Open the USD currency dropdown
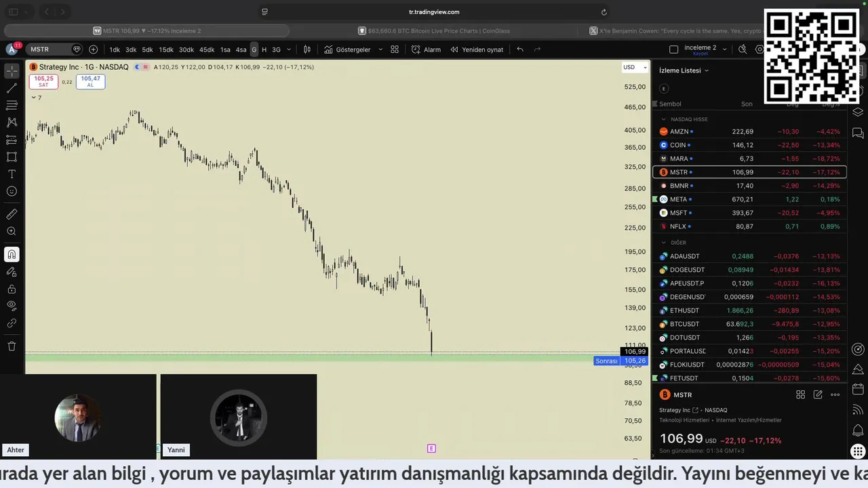 pos(635,67)
